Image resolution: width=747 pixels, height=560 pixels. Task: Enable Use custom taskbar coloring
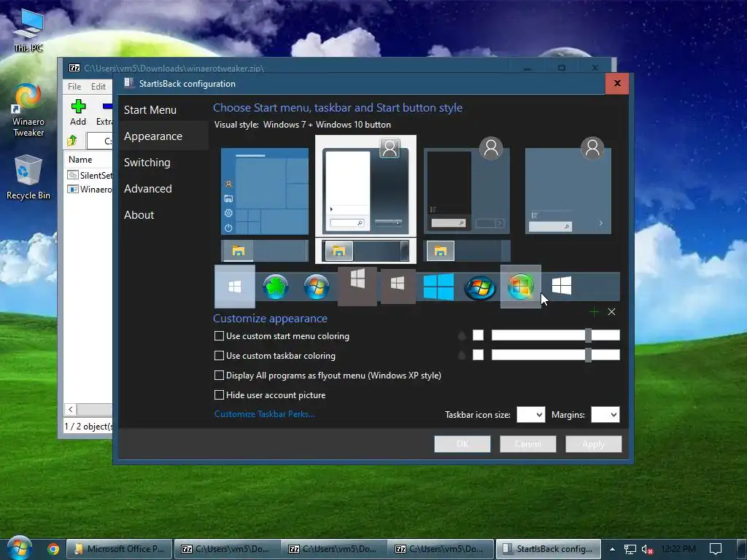pos(219,356)
